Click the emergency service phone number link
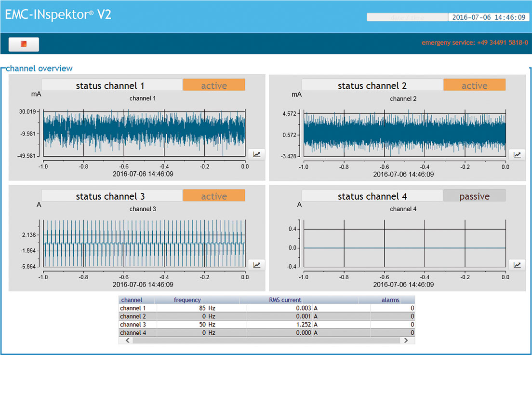Viewport: 532px width, 409px height. pyautogui.click(x=475, y=42)
